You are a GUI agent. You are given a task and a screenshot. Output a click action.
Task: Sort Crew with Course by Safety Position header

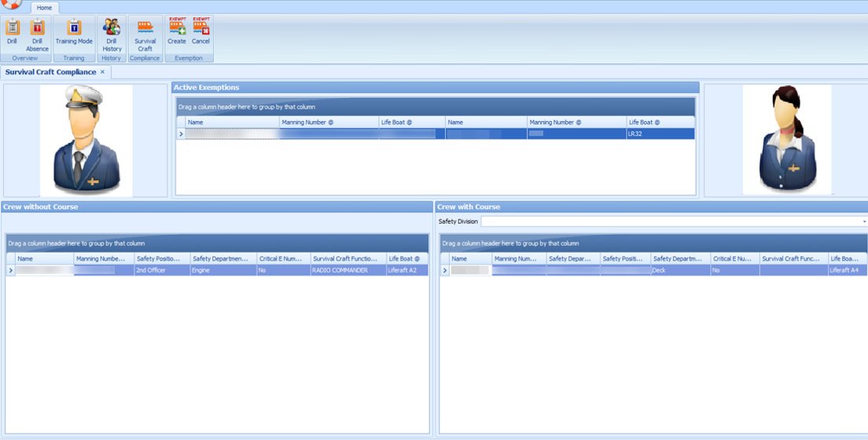click(626, 259)
